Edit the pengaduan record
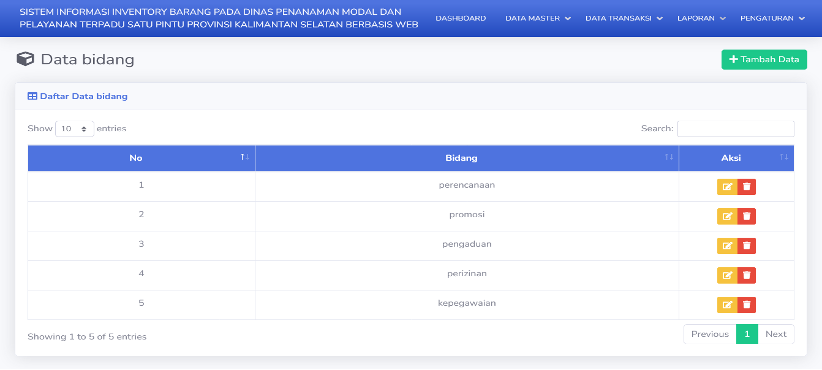The image size is (822, 370). pos(727,246)
